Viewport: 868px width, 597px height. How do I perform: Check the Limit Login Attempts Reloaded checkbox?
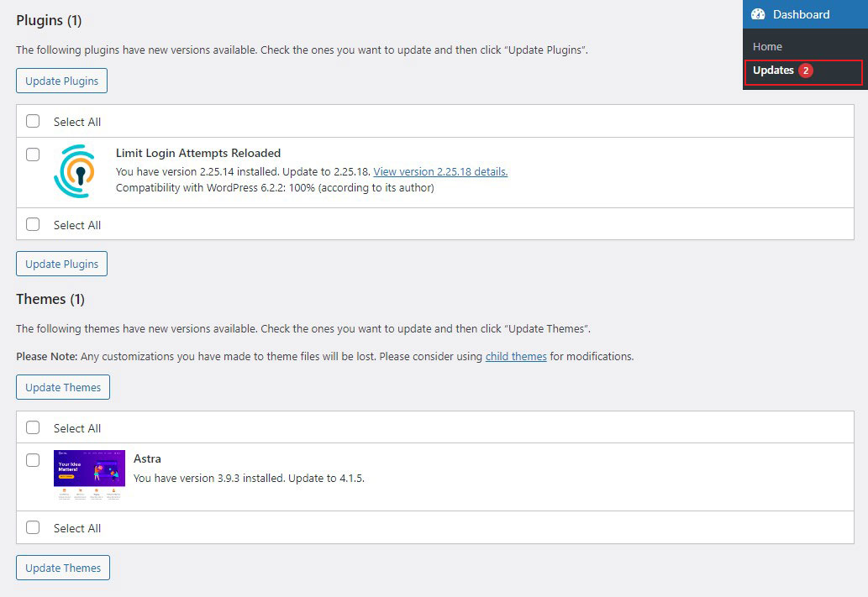[x=33, y=154]
